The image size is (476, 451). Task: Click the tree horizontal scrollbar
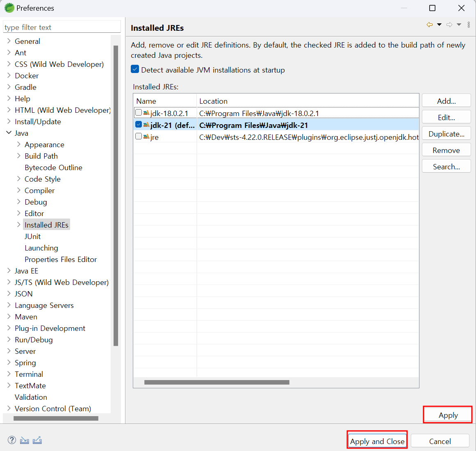(x=56, y=418)
